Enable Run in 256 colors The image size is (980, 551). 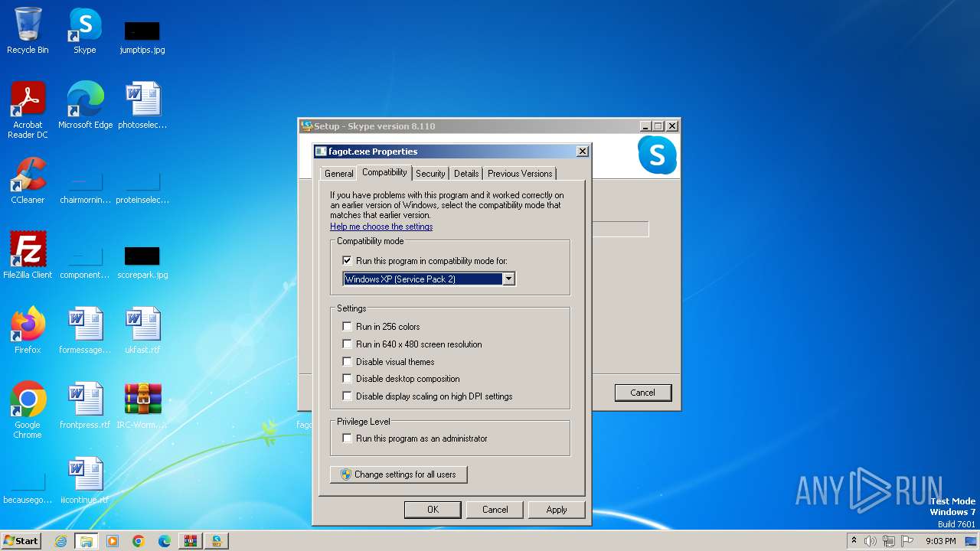click(348, 327)
